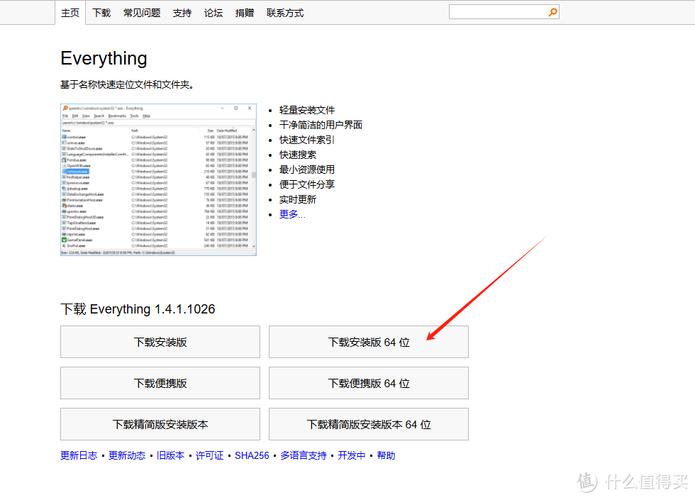Image resolution: width=695 pixels, height=500 pixels.
Task: Visit the 论坛 forum link
Action: [x=213, y=13]
